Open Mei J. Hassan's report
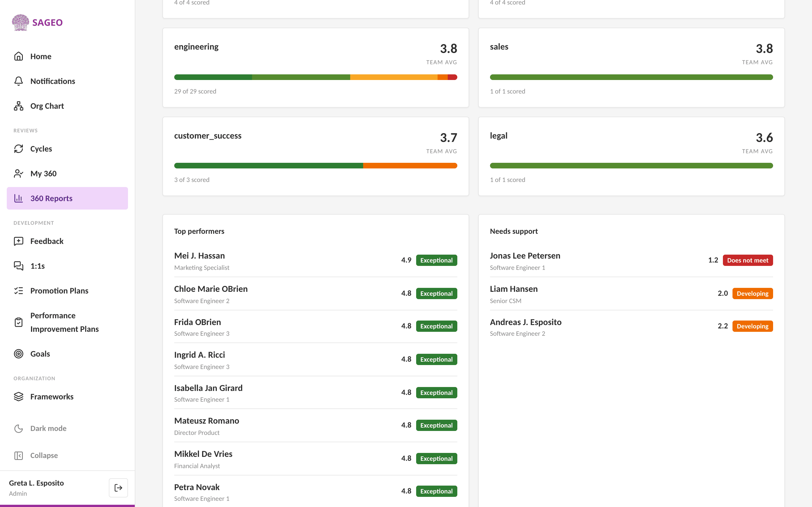This screenshot has height=507, width=812. tap(315, 261)
